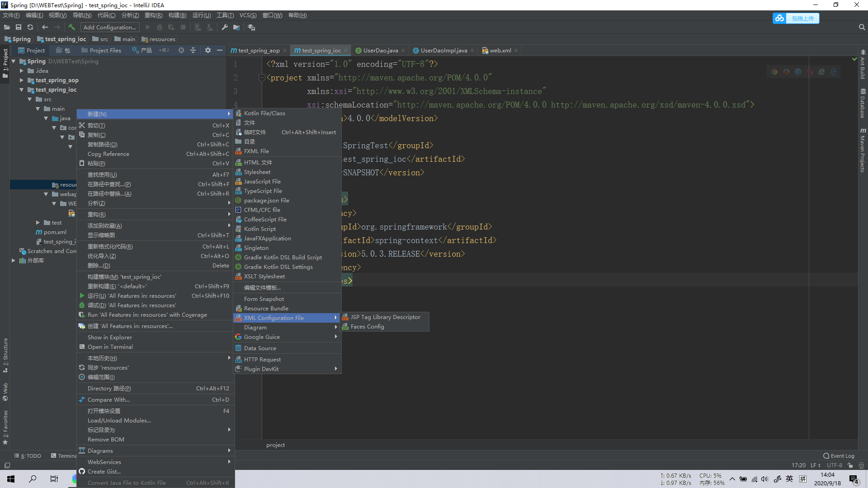
Task: Click the Collapse All icon in Project panel
Action: pyautogui.click(x=193, y=50)
